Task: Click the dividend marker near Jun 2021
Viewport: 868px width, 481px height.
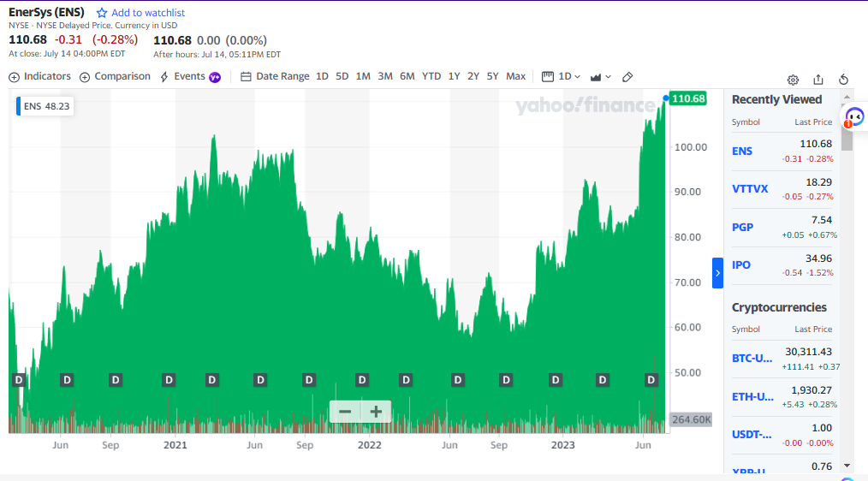Action: click(x=260, y=380)
